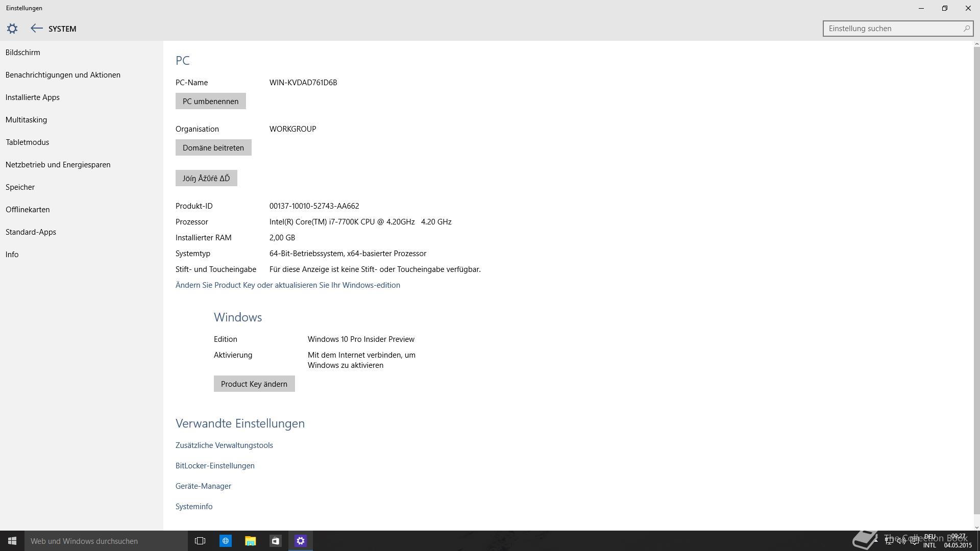Select the 2,00 GB RAM value

[x=282, y=237]
